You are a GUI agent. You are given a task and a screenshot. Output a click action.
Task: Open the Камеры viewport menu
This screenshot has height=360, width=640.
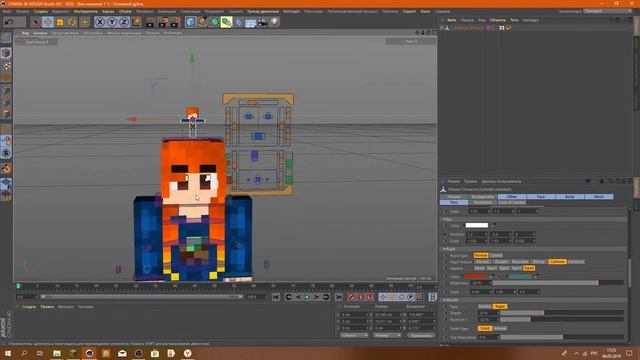tap(40, 33)
